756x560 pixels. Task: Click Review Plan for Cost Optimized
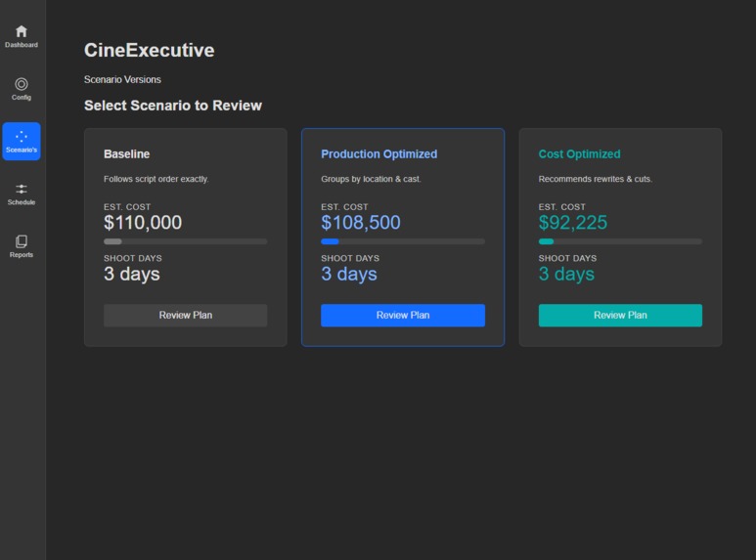click(620, 315)
